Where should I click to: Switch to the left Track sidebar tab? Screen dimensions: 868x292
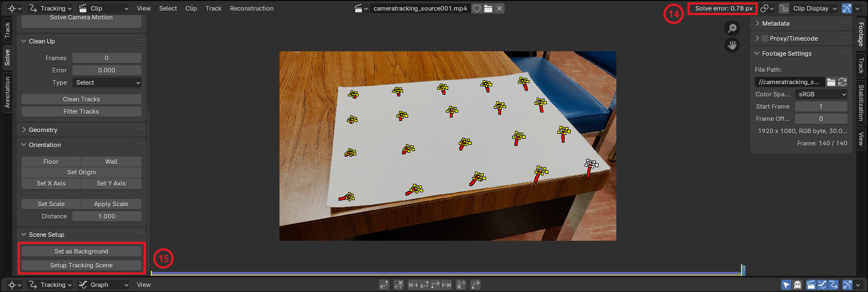pyautogui.click(x=7, y=30)
